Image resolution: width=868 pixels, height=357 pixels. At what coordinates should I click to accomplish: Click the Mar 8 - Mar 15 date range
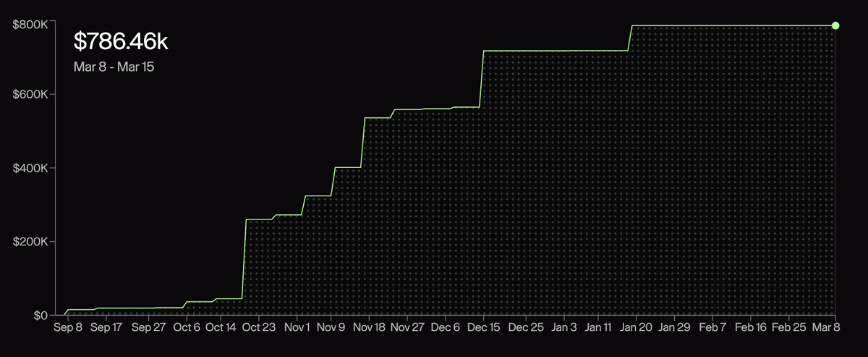[x=114, y=67]
